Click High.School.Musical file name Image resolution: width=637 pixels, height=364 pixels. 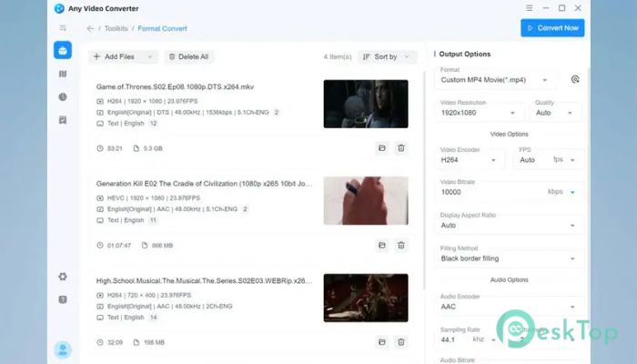coord(205,281)
